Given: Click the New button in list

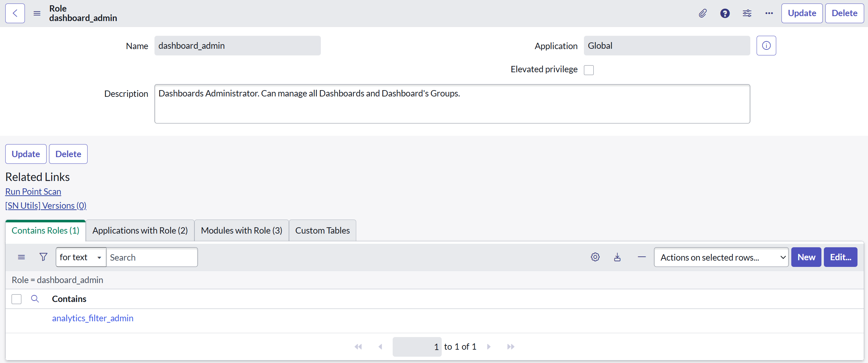Looking at the screenshot, I should [806, 257].
